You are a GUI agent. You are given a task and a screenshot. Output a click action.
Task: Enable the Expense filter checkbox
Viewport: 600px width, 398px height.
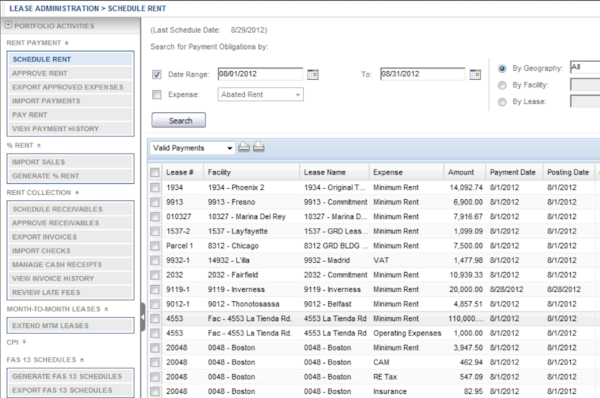click(157, 95)
